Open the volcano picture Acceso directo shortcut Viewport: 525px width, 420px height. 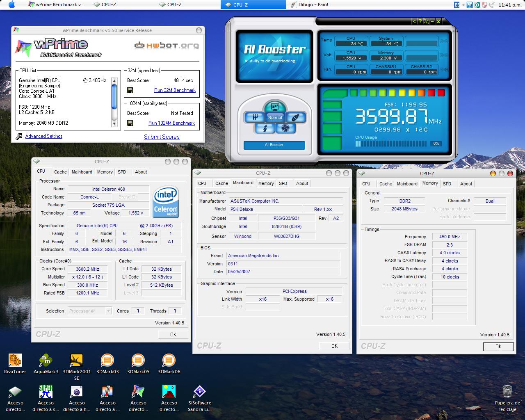[x=169, y=398]
